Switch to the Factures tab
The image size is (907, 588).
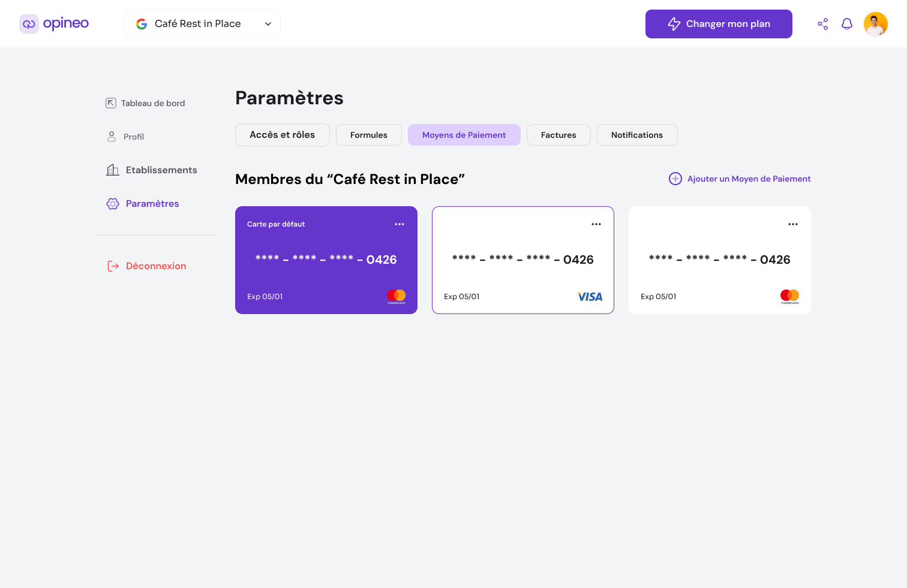[x=558, y=135]
